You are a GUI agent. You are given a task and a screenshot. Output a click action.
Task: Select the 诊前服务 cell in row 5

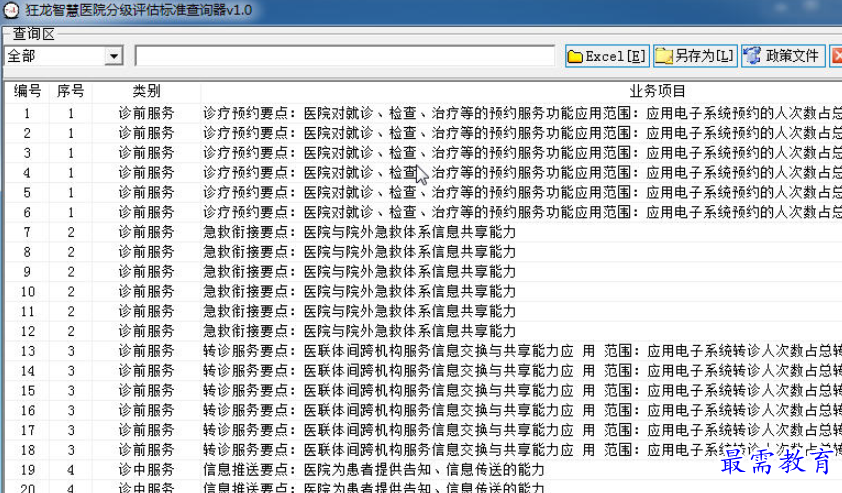[146, 192]
